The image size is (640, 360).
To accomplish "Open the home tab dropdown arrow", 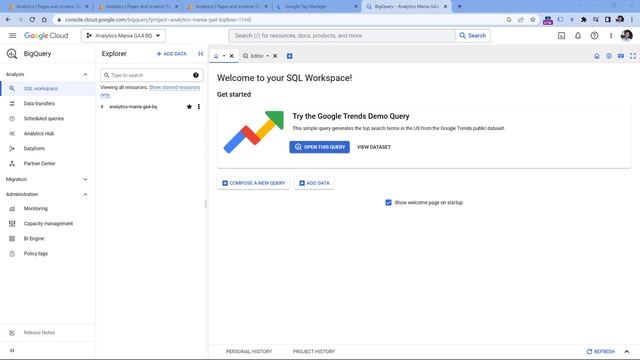I will [x=224, y=56].
